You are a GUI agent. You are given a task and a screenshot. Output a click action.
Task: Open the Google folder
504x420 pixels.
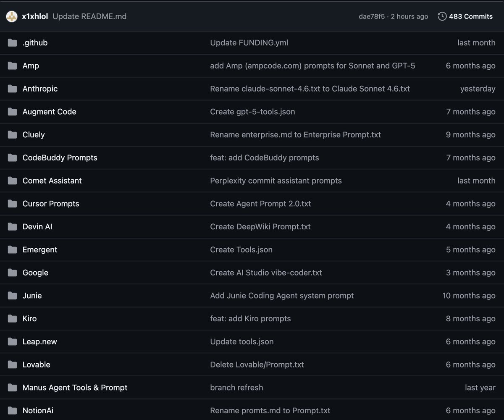(x=35, y=273)
